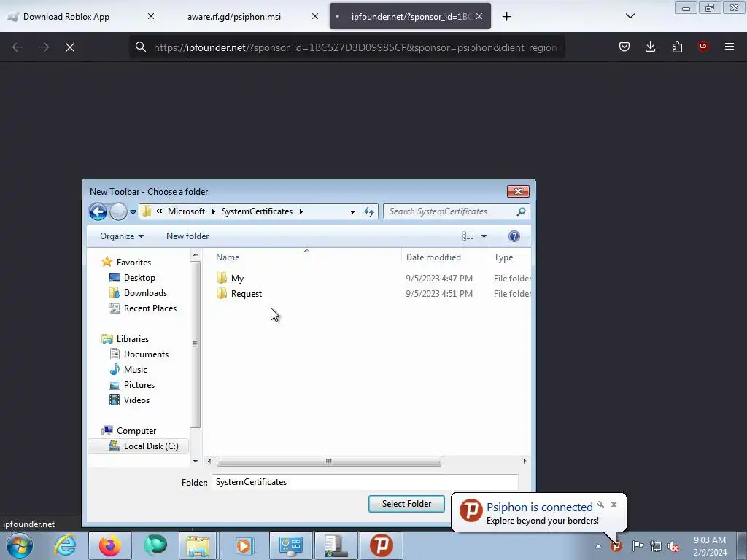This screenshot has width=747, height=560.
Task: Click the dialog Back navigation arrow
Action: coord(98,211)
